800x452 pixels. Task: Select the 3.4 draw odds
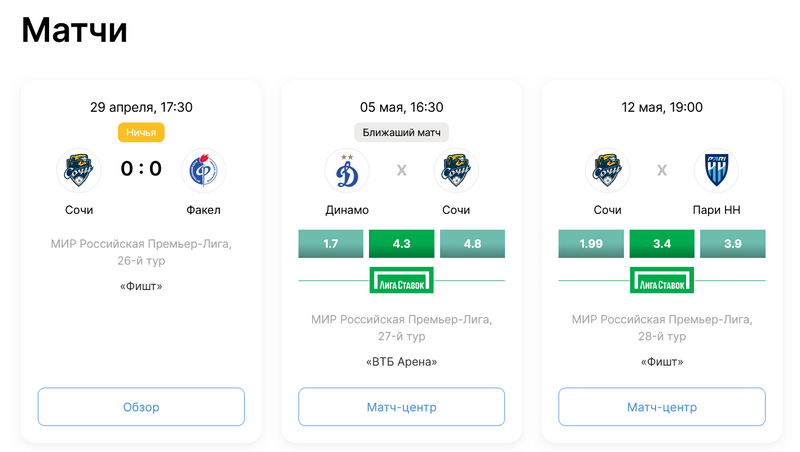coord(661,244)
